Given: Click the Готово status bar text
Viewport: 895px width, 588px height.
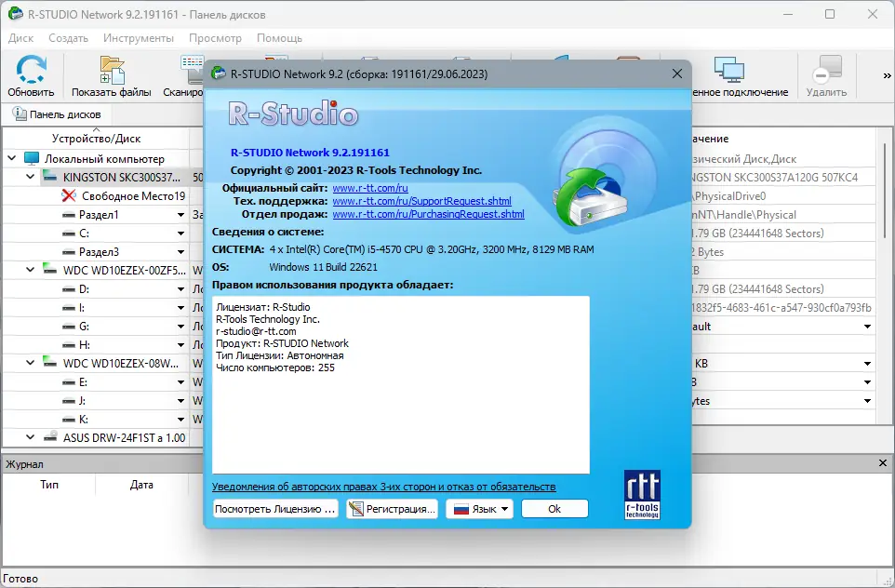Looking at the screenshot, I should (20, 579).
